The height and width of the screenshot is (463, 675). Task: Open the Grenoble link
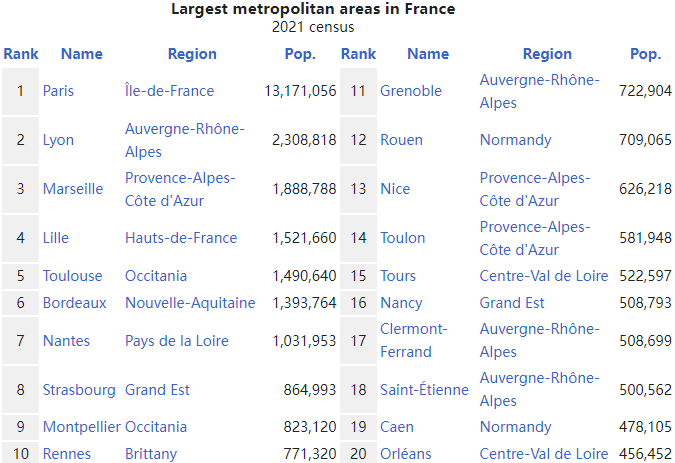click(411, 91)
